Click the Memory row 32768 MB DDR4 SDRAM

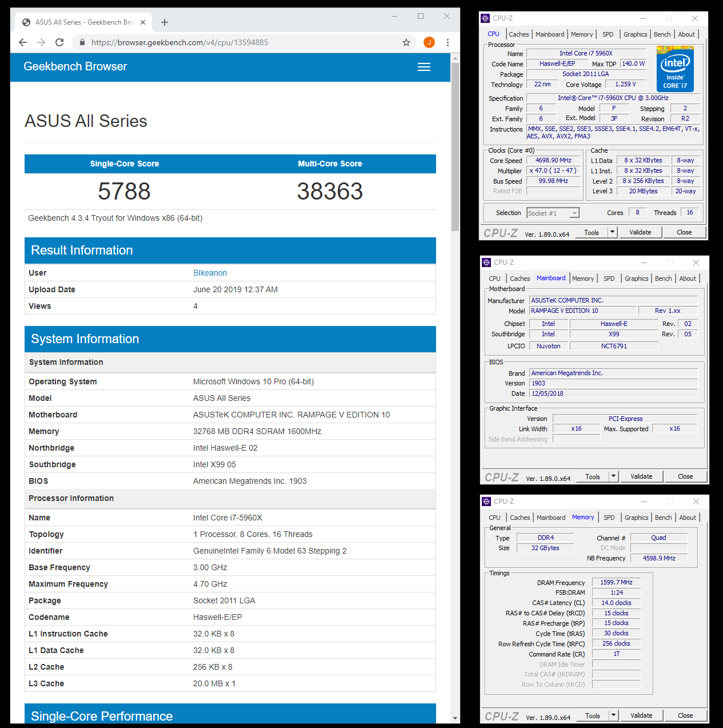230,431
